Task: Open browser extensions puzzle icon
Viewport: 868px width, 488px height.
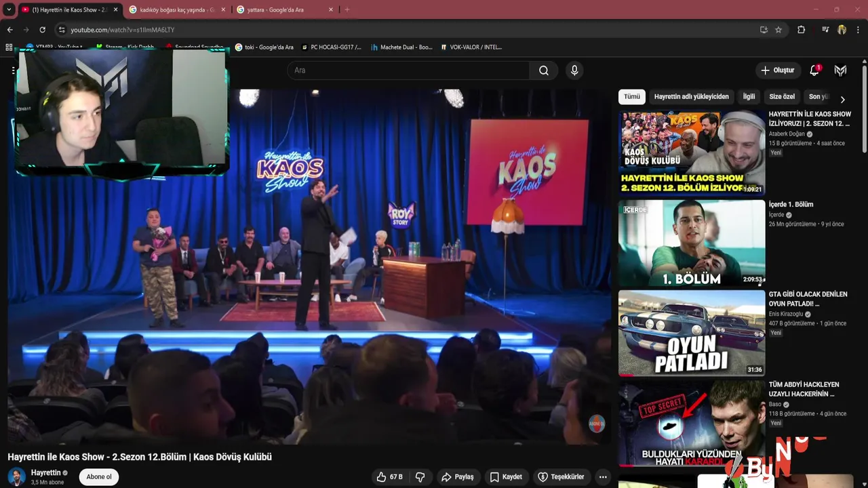Action: click(x=801, y=30)
